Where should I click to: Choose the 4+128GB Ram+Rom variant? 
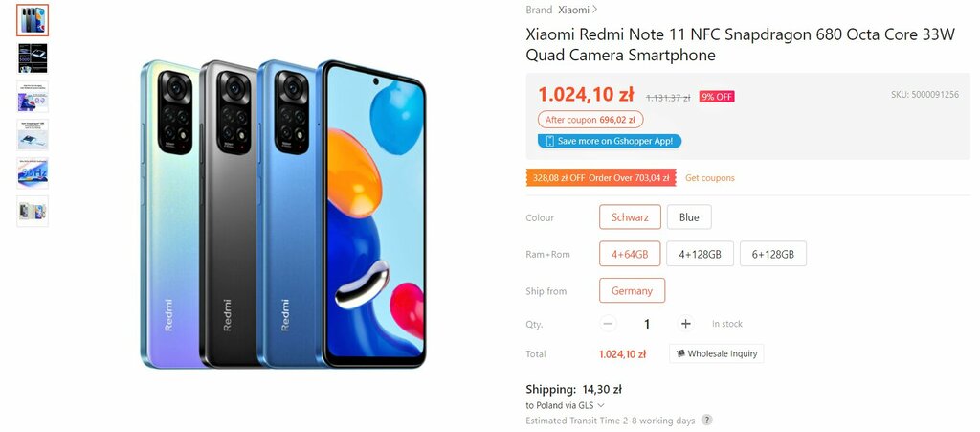tap(700, 254)
